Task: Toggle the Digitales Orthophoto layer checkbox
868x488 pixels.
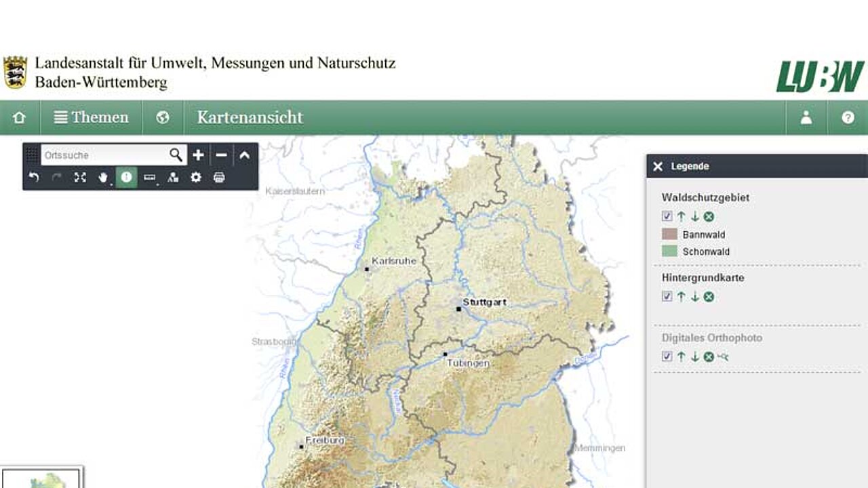Action: tap(667, 356)
